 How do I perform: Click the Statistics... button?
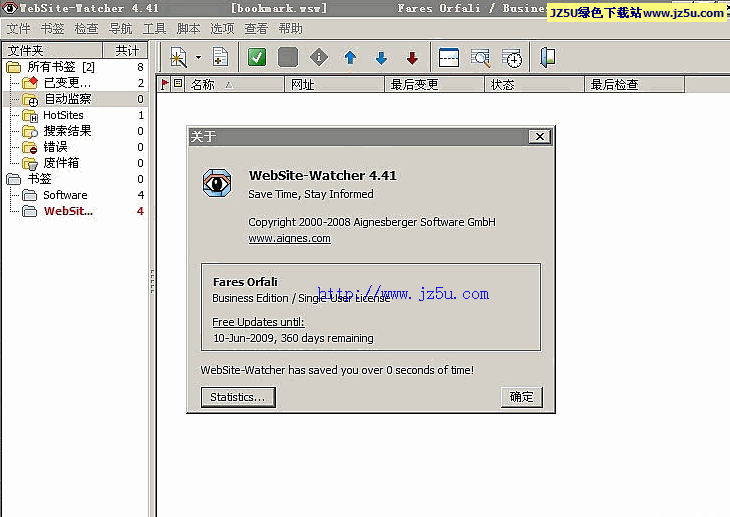(238, 397)
